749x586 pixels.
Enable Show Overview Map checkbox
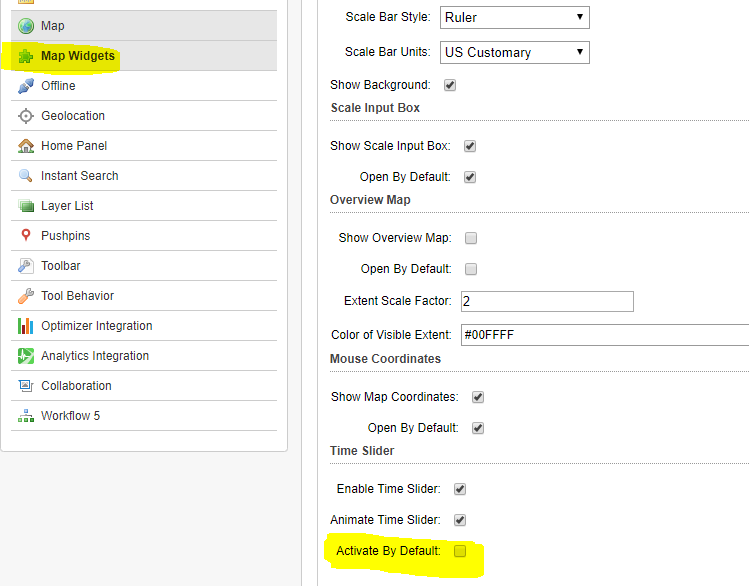[x=471, y=238]
